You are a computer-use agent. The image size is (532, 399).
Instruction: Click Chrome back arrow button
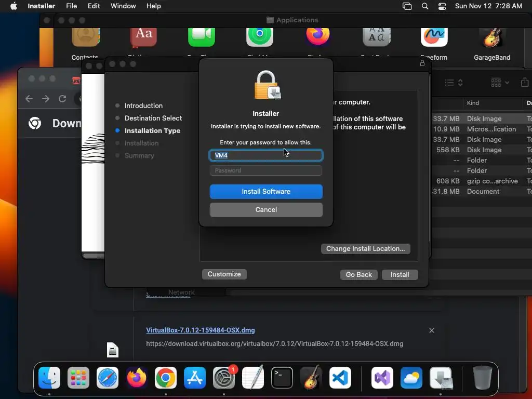click(x=29, y=99)
